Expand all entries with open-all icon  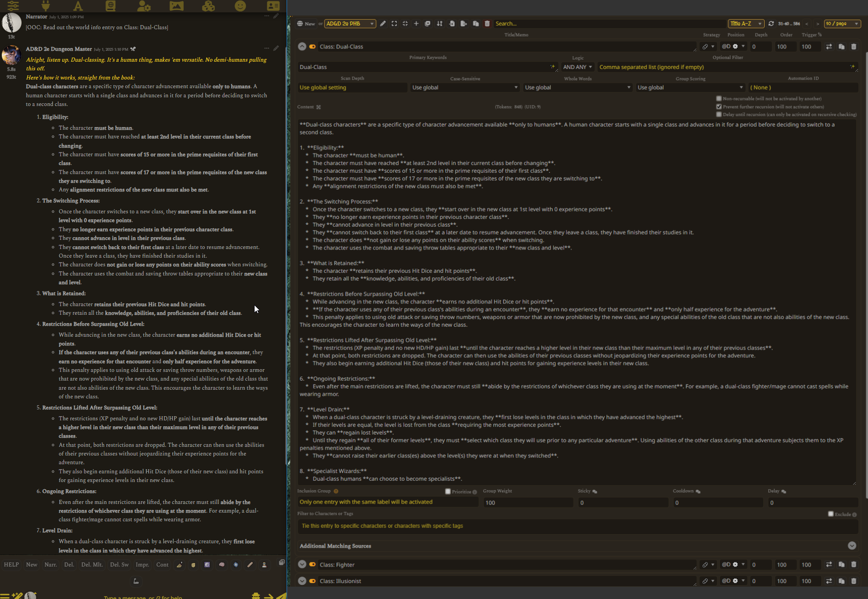pos(394,24)
